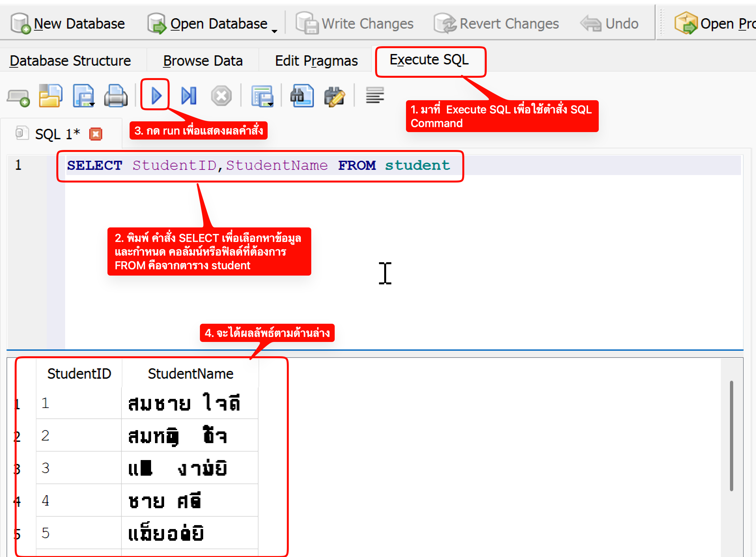Click the results vertical scrollbar

click(731, 435)
